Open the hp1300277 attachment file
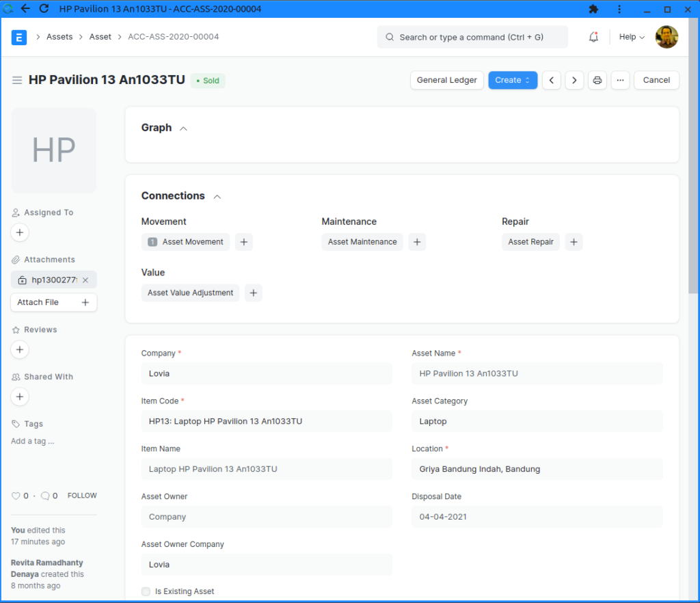Image resolution: width=700 pixels, height=603 pixels. tap(54, 280)
